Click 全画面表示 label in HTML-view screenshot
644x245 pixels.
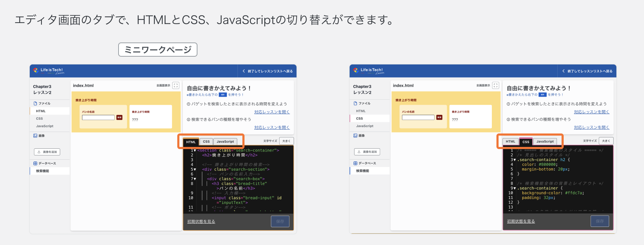[163, 85]
